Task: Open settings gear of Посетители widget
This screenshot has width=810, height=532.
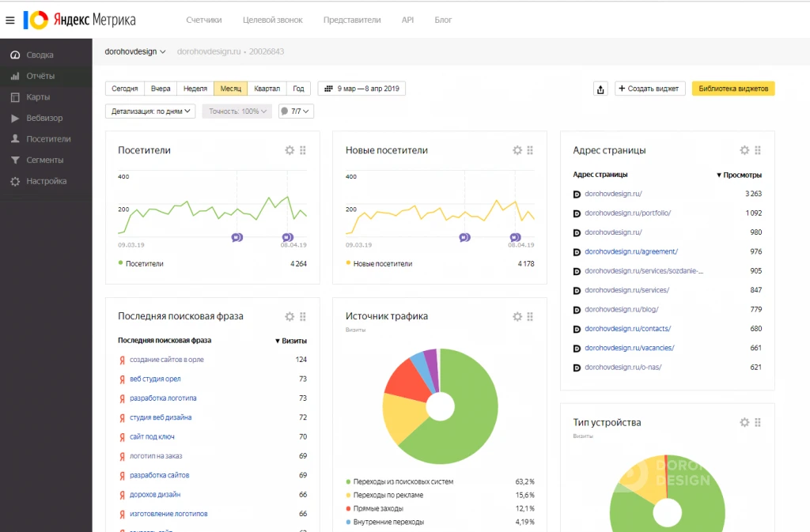Action: tap(290, 150)
